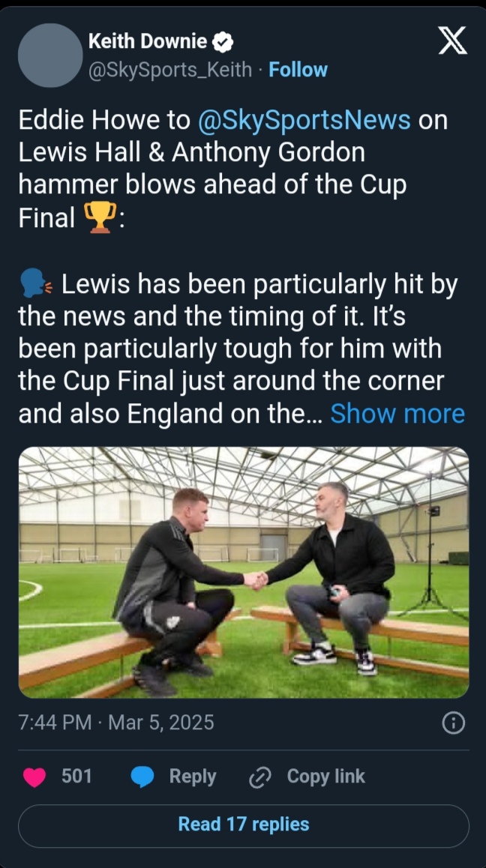The image size is (486, 868).
Task: Click the verified badge beside Keith Downie
Action: pos(224,43)
